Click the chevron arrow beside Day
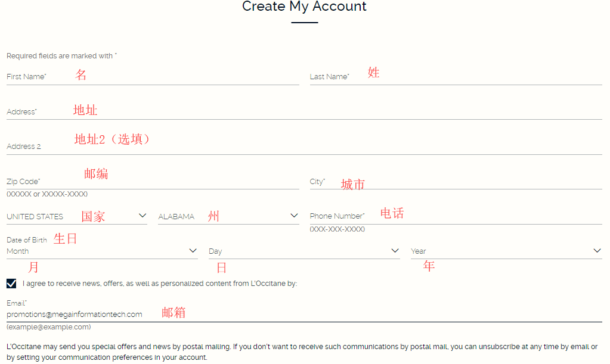 pos(395,251)
